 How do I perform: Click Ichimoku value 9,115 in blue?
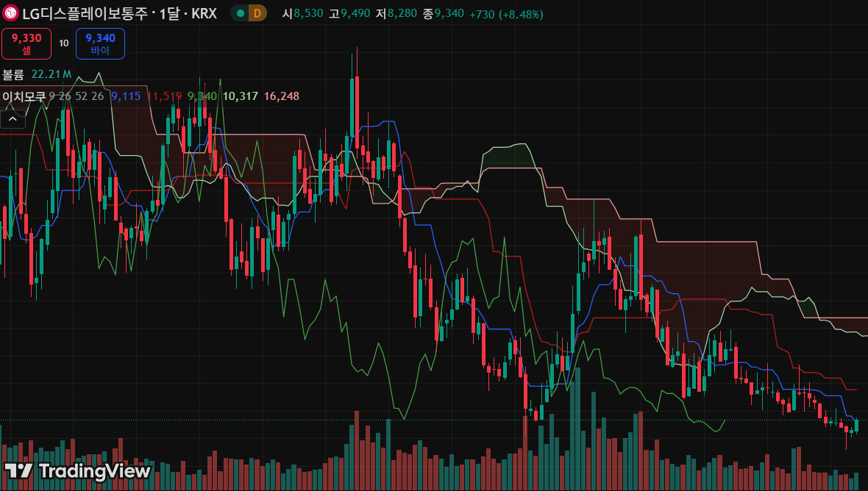click(x=126, y=96)
